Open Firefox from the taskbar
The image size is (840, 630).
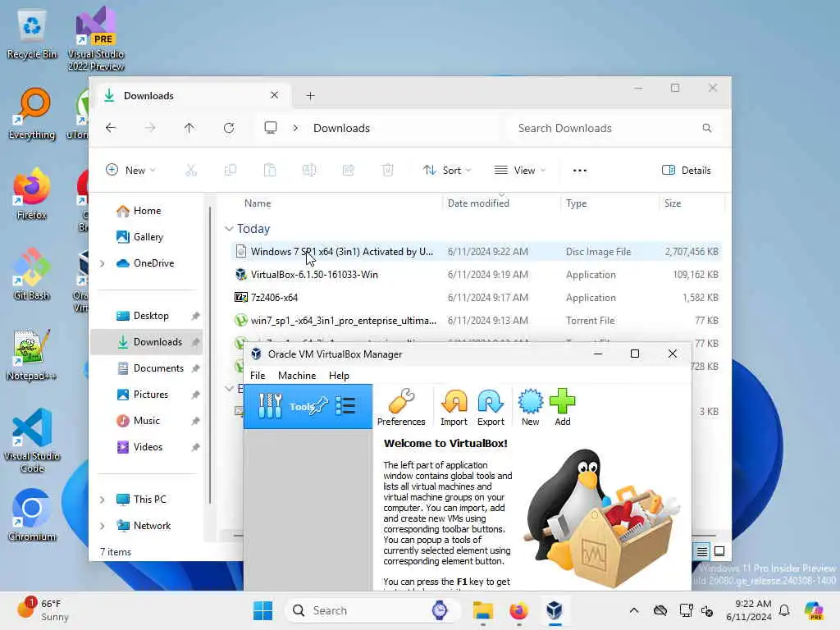pyautogui.click(x=518, y=610)
